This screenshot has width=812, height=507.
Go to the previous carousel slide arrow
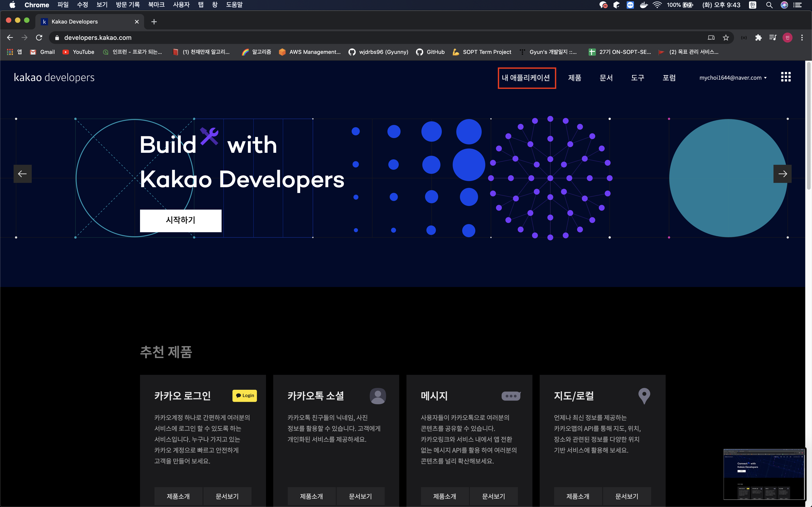click(x=22, y=174)
